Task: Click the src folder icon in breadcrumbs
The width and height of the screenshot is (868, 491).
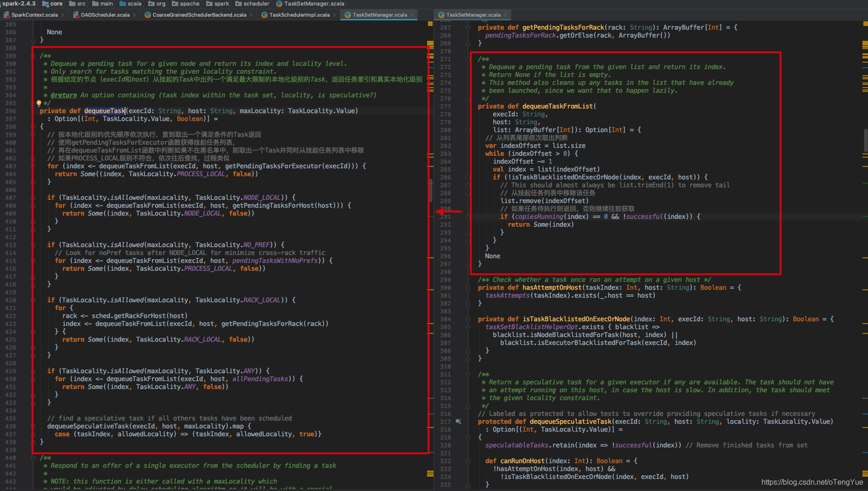Action: tap(72, 4)
